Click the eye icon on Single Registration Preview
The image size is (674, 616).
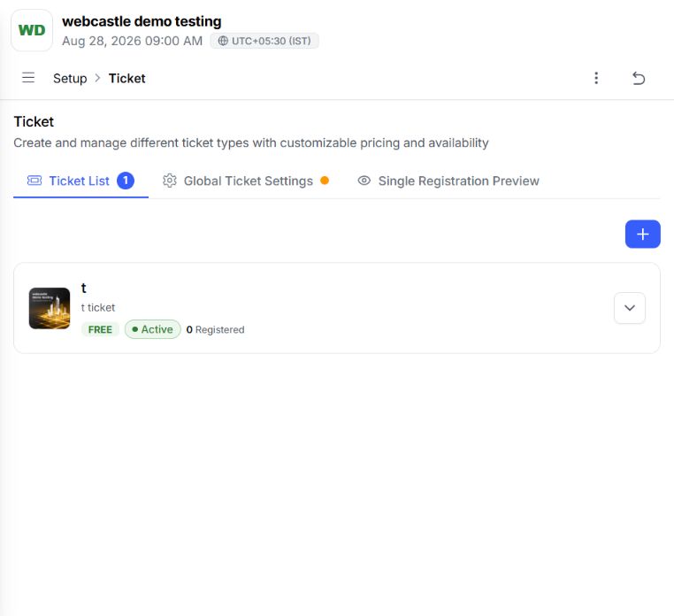point(364,181)
